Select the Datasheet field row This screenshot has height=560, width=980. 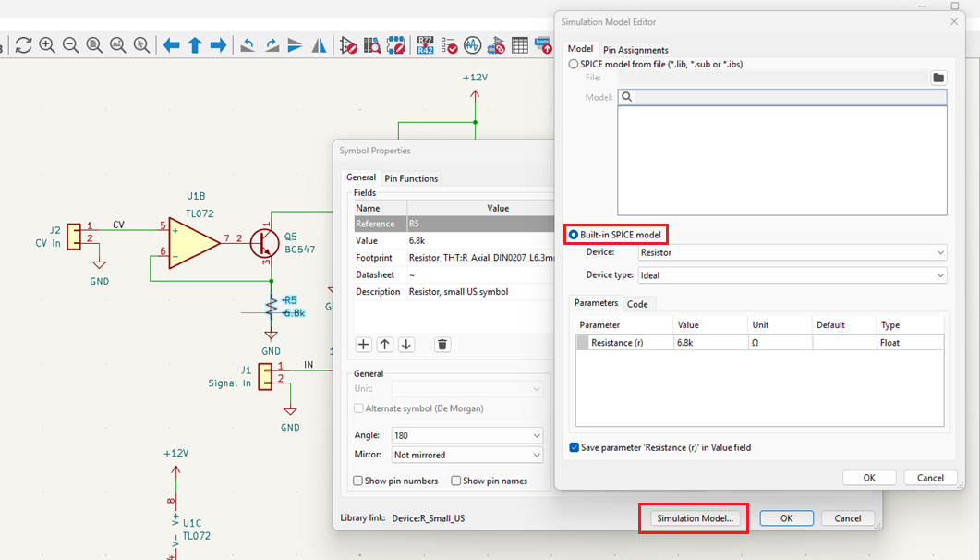click(454, 274)
